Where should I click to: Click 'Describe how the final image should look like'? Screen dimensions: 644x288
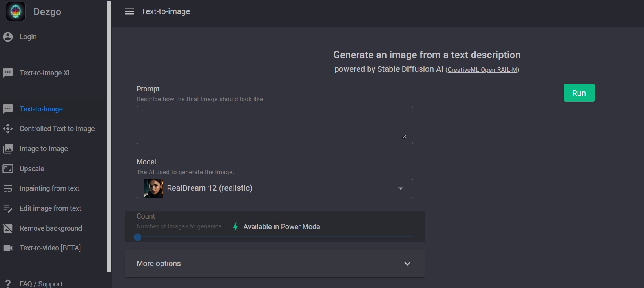[200, 99]
